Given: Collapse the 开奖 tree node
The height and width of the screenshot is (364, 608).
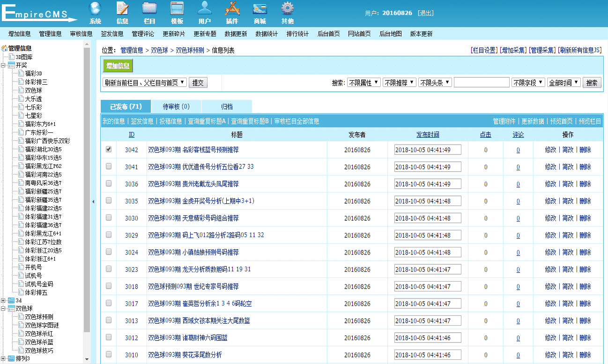Looking at the screenshot, I should [3, 65].
